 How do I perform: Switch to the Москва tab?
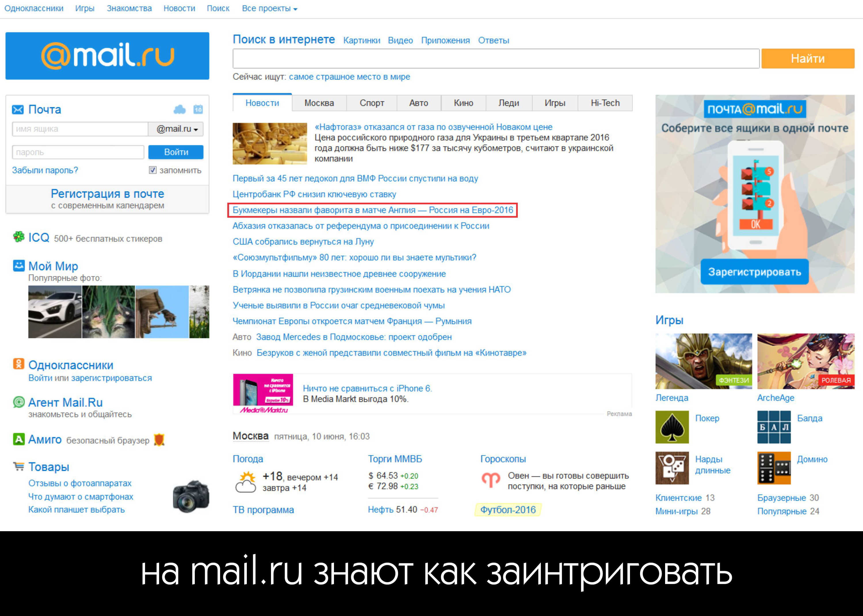click(x=319, y=103)
